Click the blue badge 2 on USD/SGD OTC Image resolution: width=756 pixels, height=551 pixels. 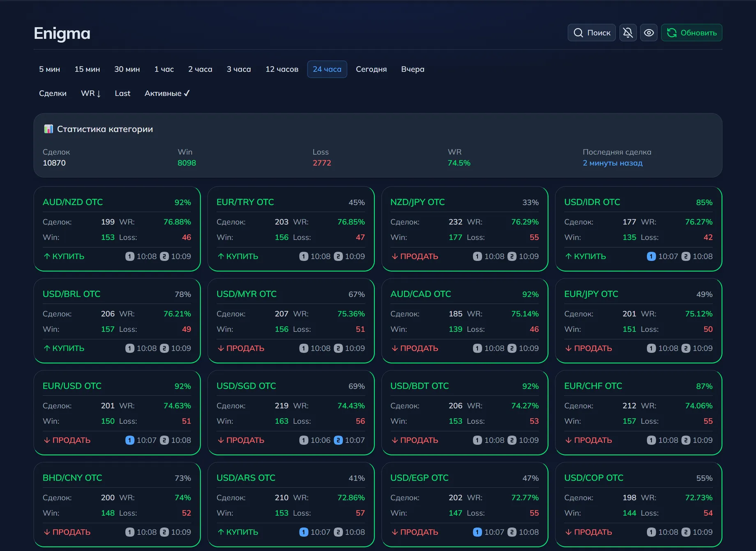tap(338, 440)
